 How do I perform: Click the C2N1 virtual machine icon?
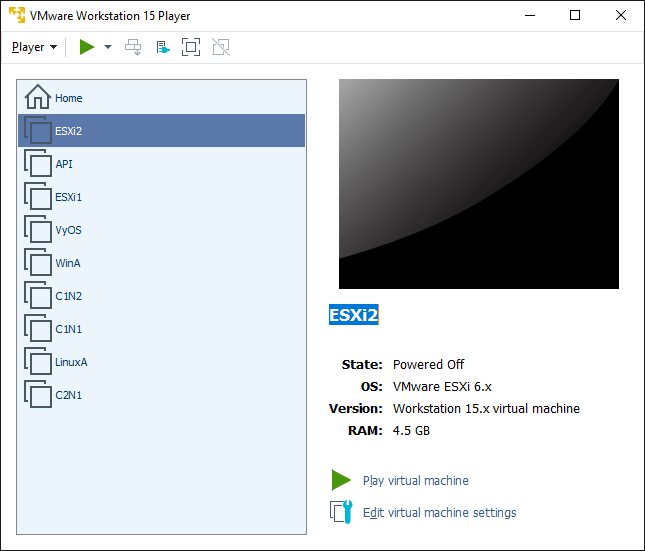point(38,395)
